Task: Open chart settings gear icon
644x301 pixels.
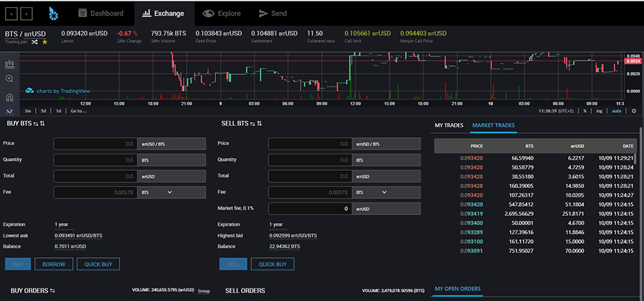Action: 634,111
